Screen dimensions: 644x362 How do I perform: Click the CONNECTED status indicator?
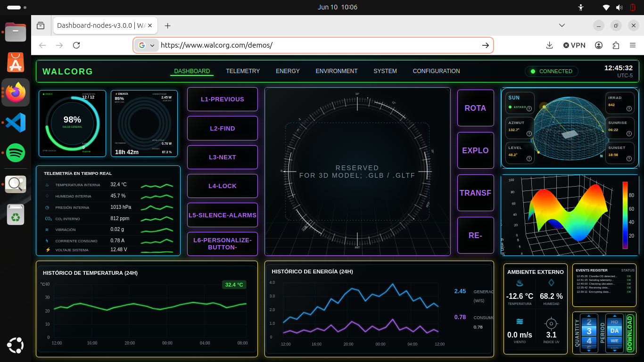click(x=551, y=71)
